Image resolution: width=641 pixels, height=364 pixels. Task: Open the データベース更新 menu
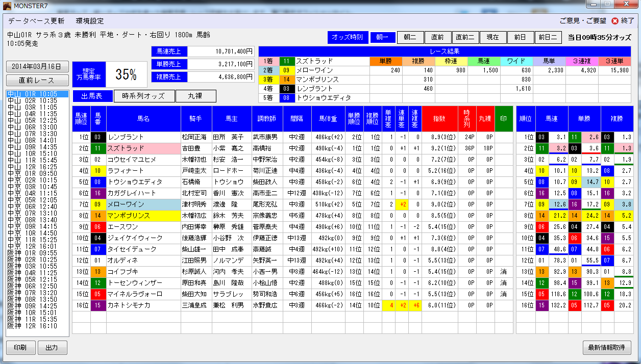pos(36,21)
